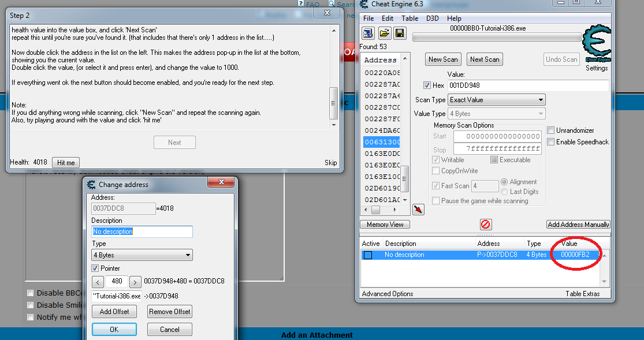
Task: Open the Help menu
Action: coord(454,18)
